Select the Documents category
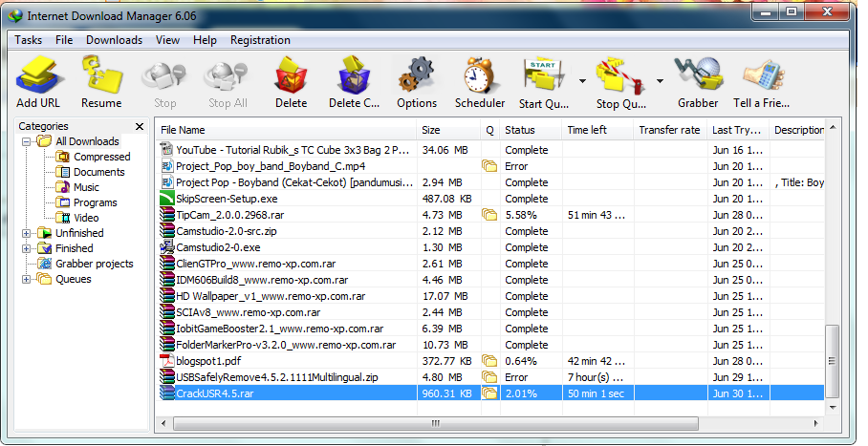Image resolution: width=868 pixels, height=446 pixels. 99,172
